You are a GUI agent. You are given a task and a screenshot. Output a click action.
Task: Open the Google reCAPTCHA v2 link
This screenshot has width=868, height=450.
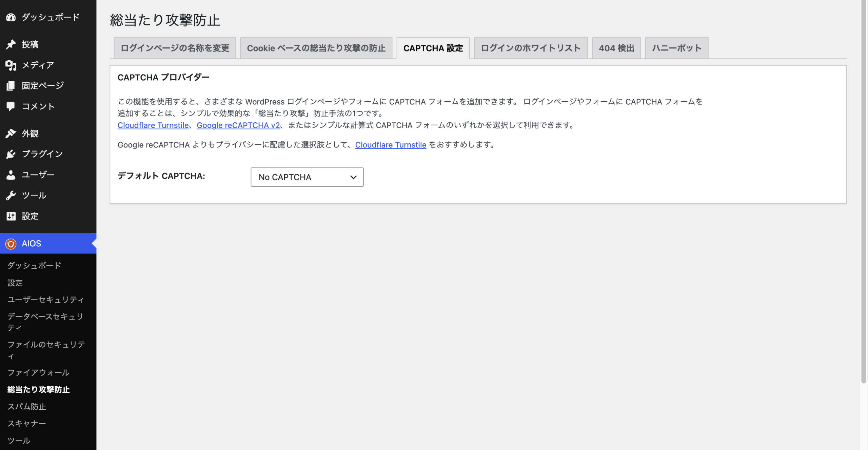238,125
